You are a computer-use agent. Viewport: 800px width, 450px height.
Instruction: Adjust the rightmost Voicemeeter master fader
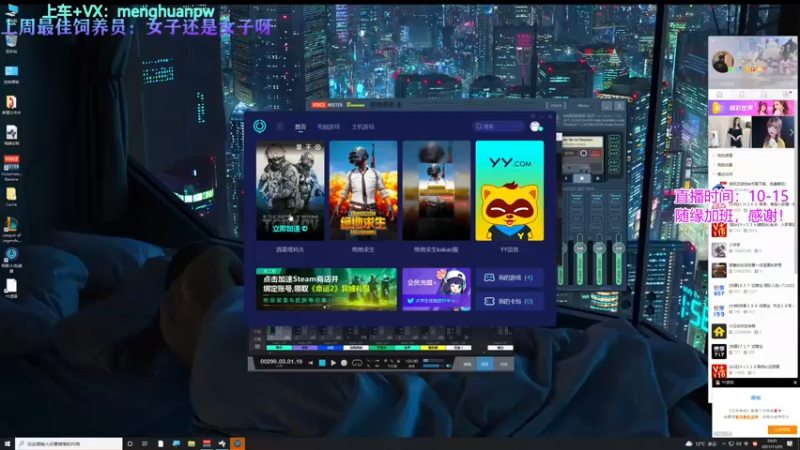point(618,260)
